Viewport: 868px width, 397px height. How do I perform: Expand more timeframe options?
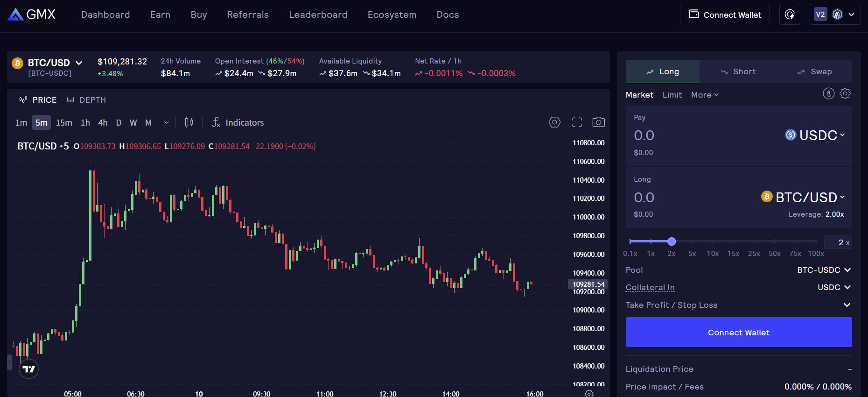coord(166,123)
